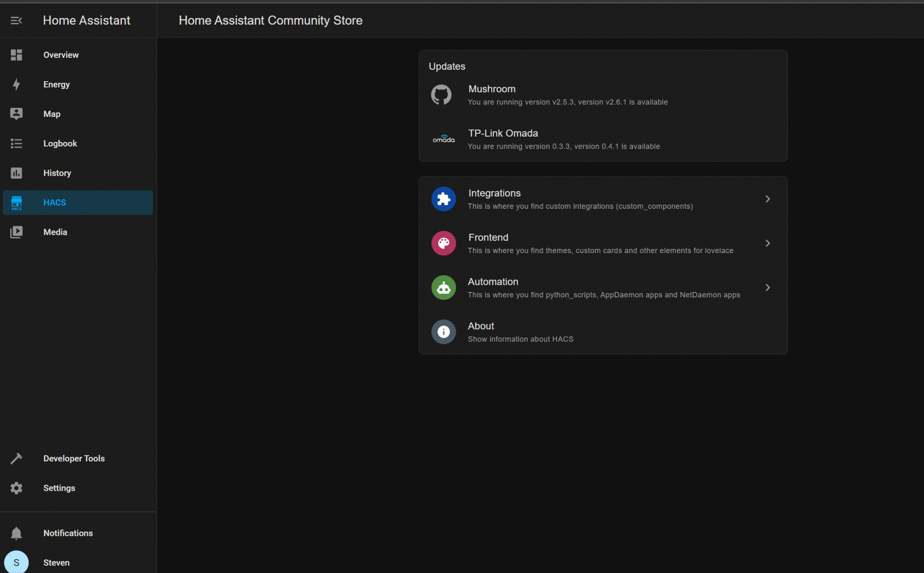Click the Notifications bell icon

(x=16, y=533)
